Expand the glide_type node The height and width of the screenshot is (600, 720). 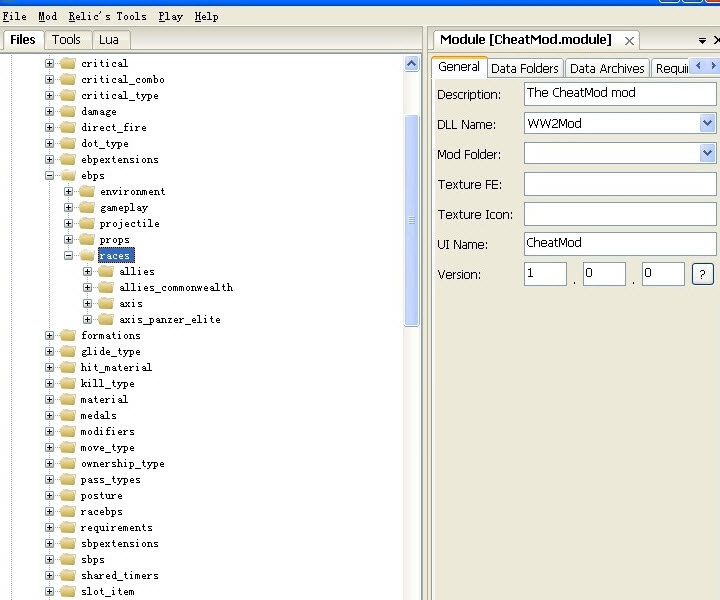click(x=49, y=352)
